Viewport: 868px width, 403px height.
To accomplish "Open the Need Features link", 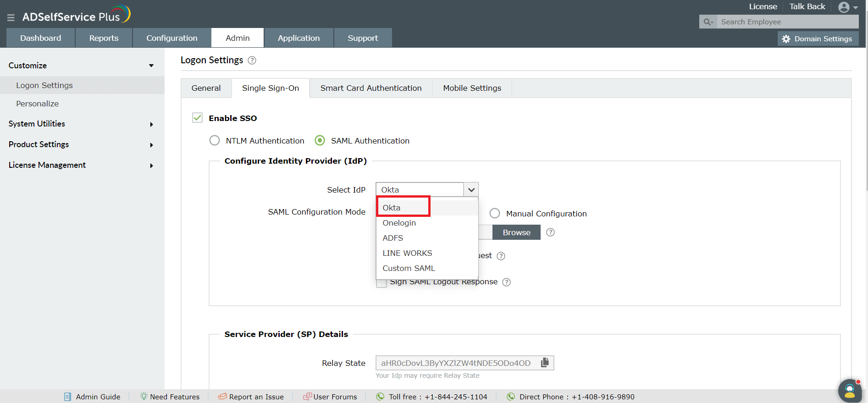I will (x=175, y=397).
